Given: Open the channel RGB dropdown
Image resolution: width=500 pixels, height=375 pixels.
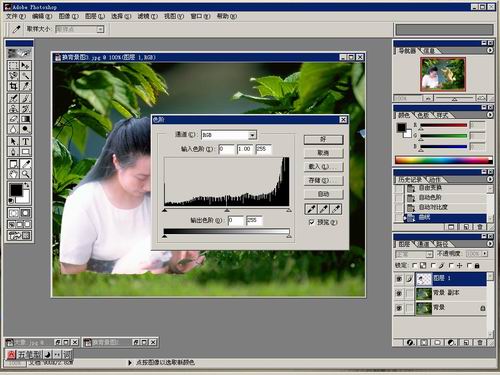Looking at the screenshot, I should click(x=229, y=135).
